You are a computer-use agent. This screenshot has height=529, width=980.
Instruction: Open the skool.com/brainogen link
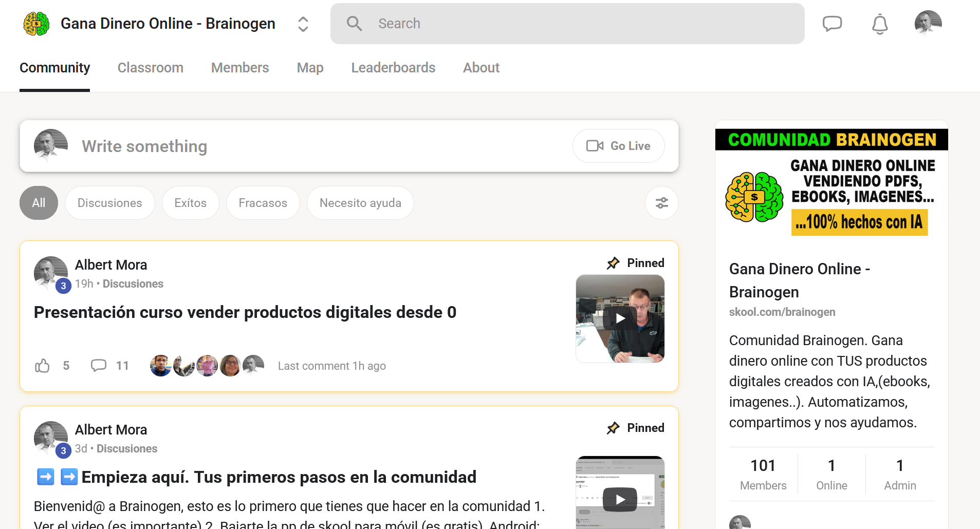tap(782, 312)
